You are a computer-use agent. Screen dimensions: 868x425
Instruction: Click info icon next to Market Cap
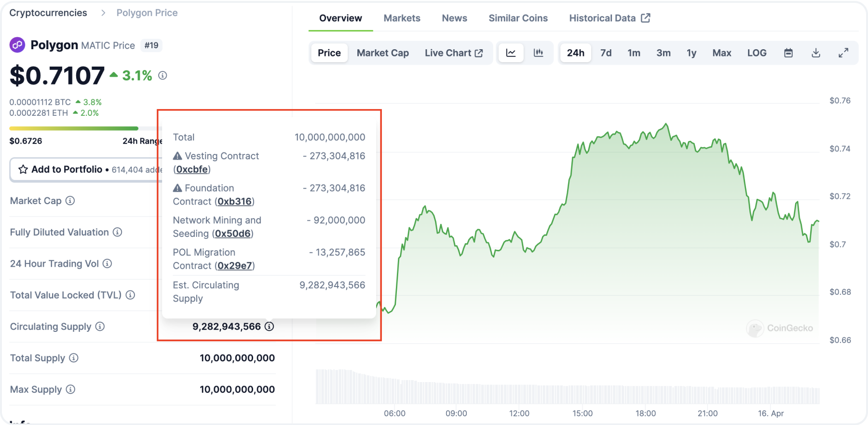point(70,201)
